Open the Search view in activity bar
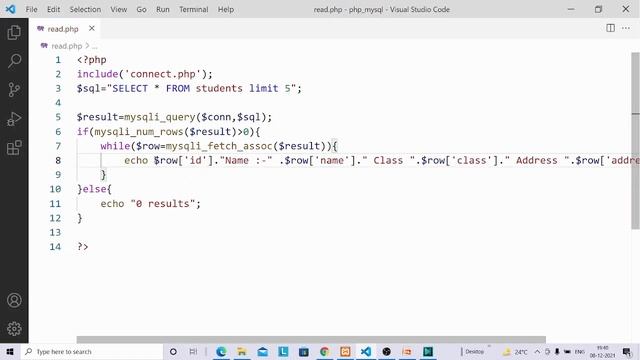Screen dimensions: 640x360 [x=14, y=61]
